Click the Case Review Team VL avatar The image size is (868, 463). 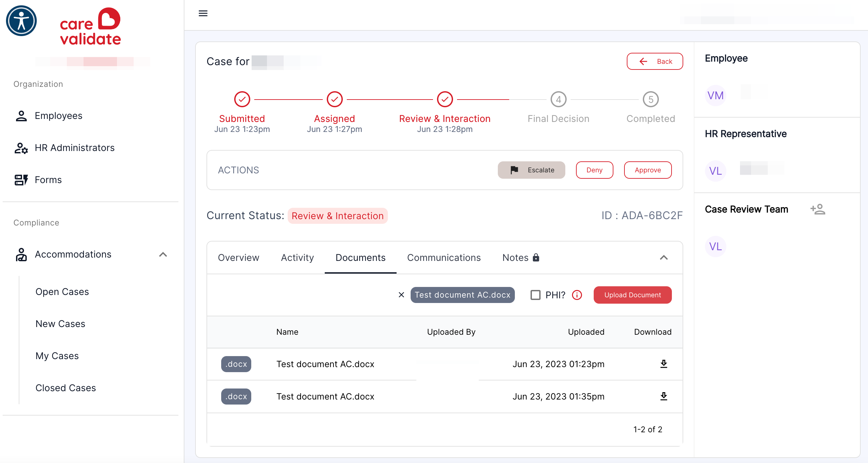(715, 246)
